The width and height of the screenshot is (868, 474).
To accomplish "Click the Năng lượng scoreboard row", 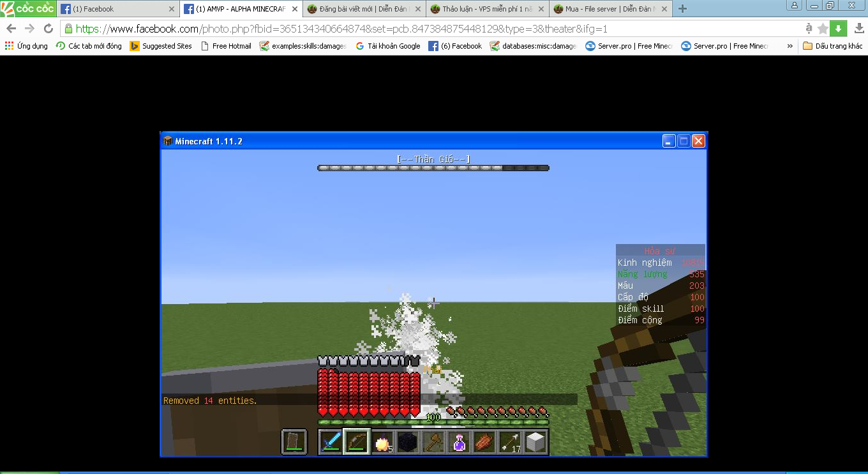I will pyautogui.click(x=661, y=274).
